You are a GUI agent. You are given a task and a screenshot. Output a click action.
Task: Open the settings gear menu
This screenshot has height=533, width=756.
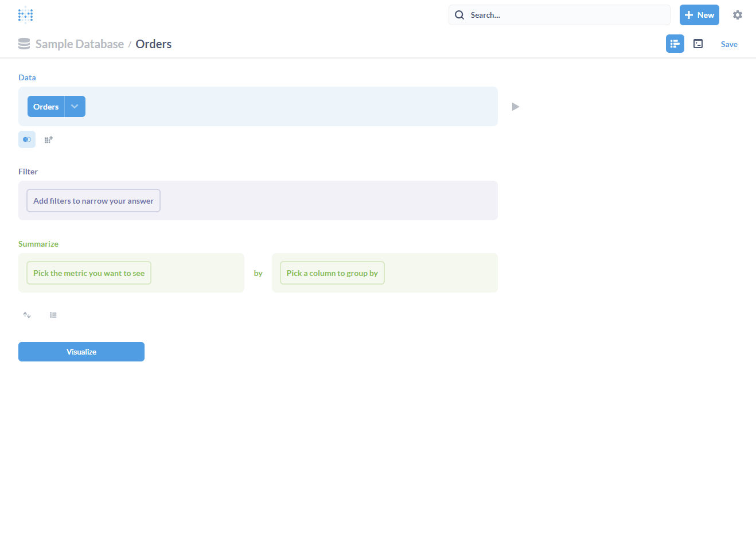[x=738, y=15]
